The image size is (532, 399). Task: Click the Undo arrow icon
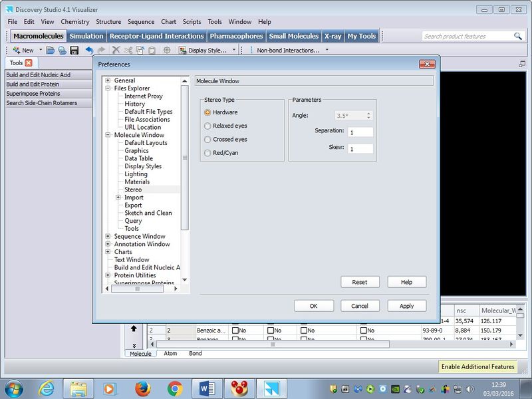click(89, 50)
